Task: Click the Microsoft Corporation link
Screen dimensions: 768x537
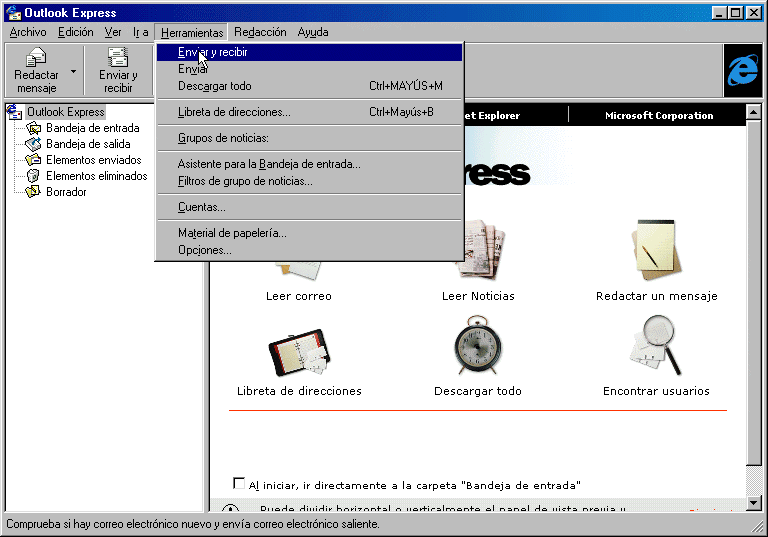Action: (x=658, y=116)
